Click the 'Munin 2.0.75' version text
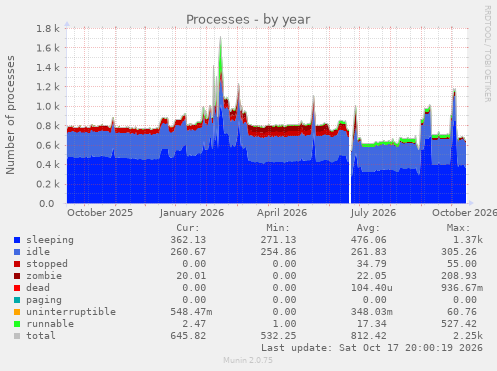The width and height of the screenshot is (497, 371). (248, 360)
